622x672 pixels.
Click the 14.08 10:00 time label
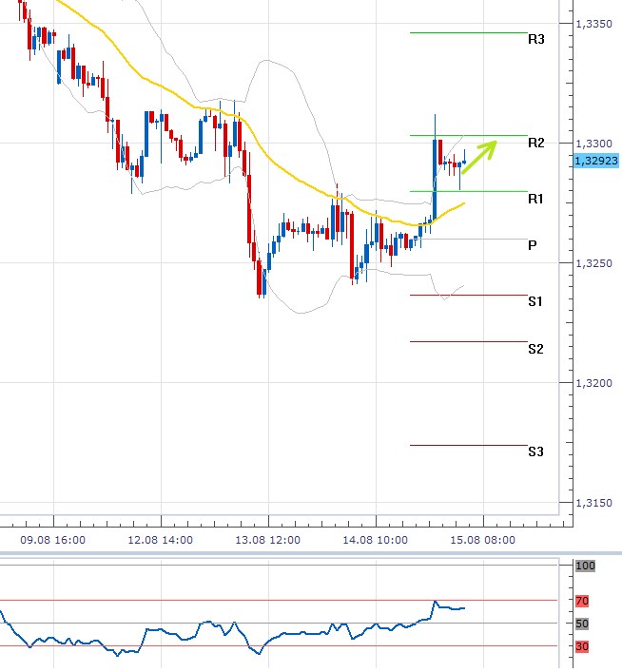[x=375, y=540]
